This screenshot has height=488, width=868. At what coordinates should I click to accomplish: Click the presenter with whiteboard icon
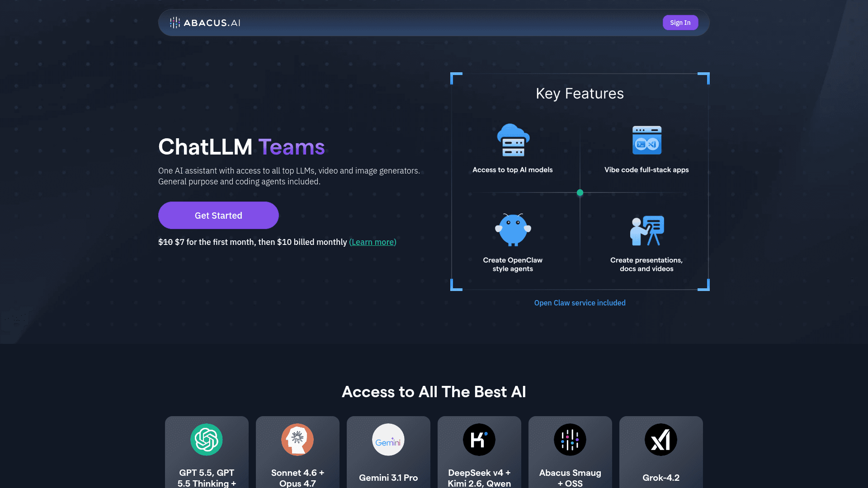[x=647, y=230]
